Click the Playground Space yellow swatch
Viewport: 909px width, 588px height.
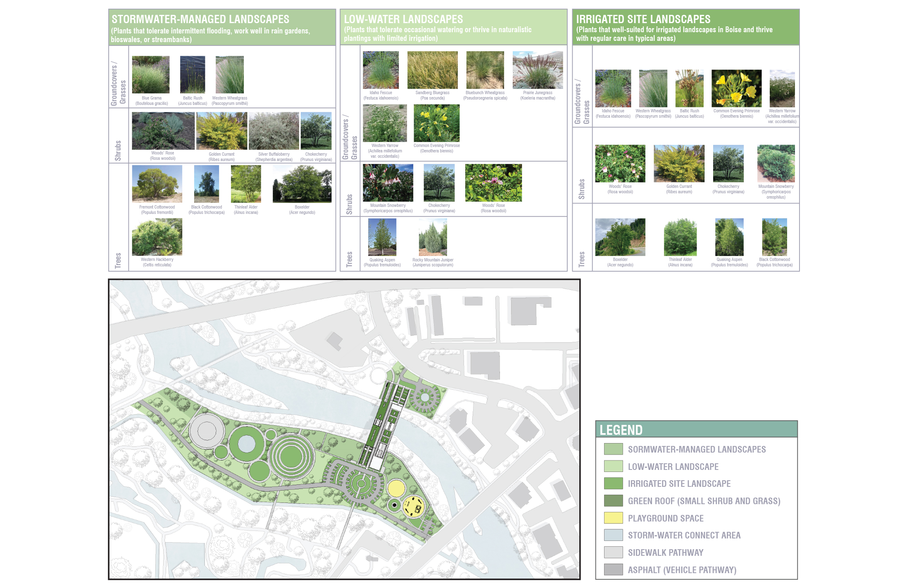[613, 518]
